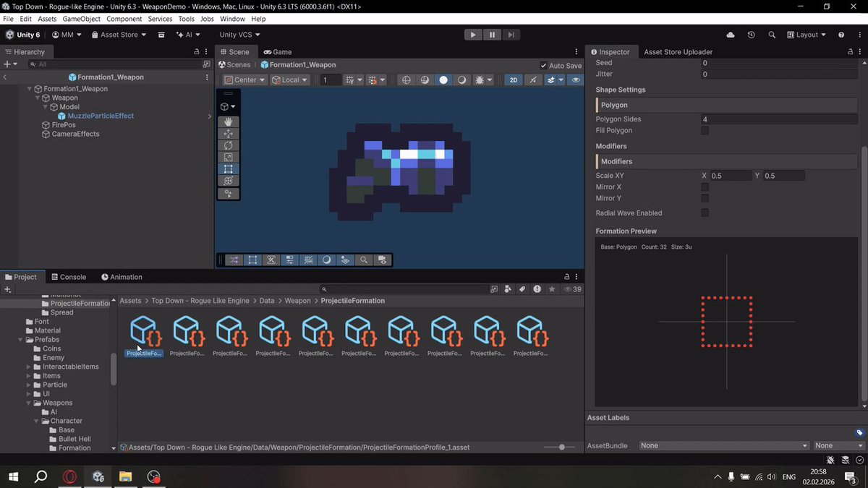Open the undo history icon

(x=752, y=35)
